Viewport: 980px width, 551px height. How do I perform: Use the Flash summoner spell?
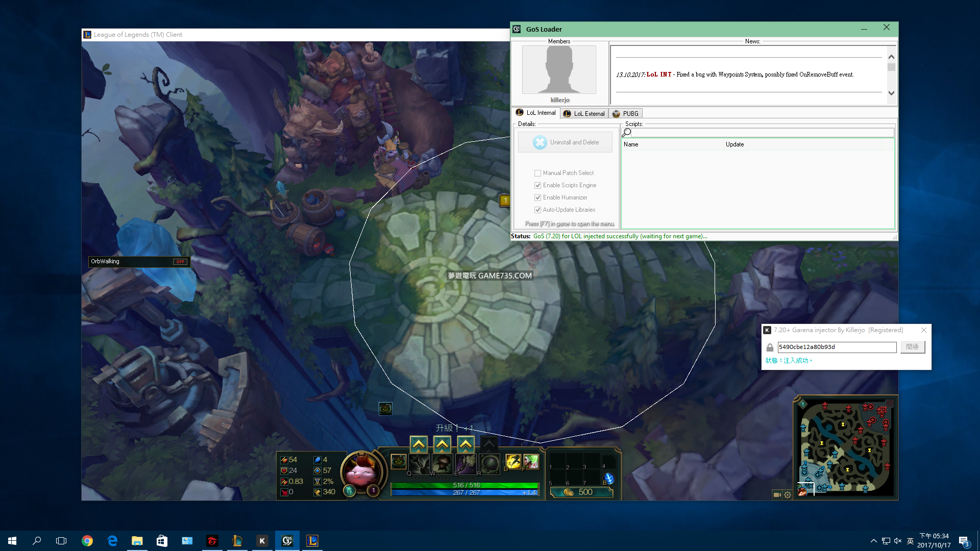513,462
